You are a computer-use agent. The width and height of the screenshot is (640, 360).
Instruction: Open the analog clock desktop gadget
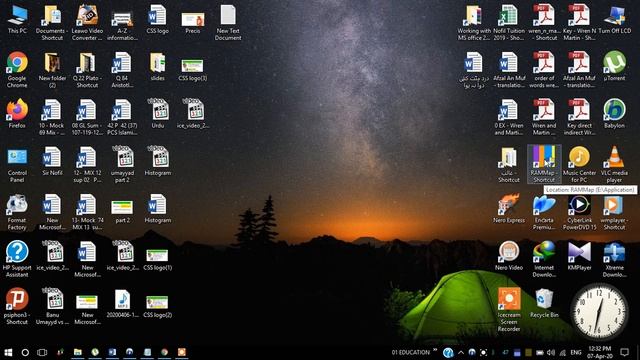click(x=599, y=311)
